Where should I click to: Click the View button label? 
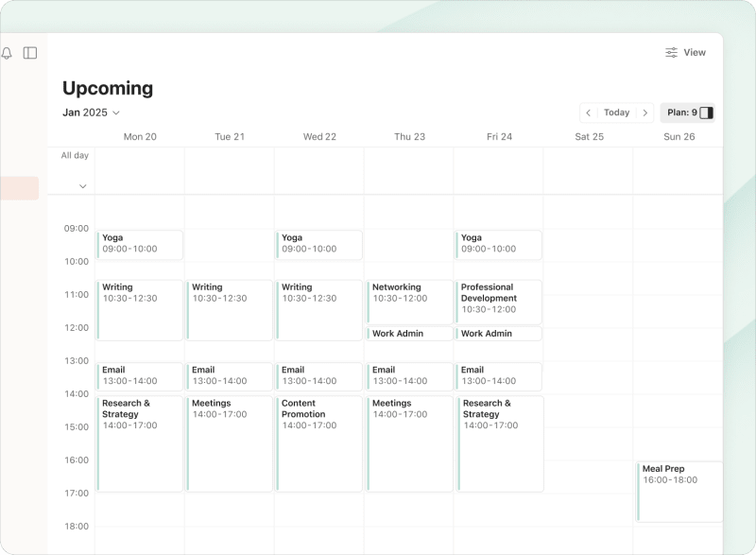[x=693, y=52]
